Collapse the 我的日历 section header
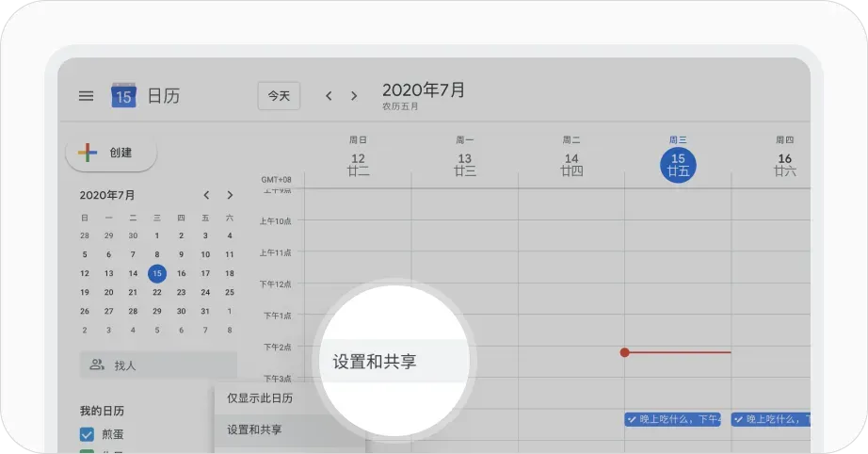Image resolution: width=868 pixels, height=454 pixels. [102, 412]
